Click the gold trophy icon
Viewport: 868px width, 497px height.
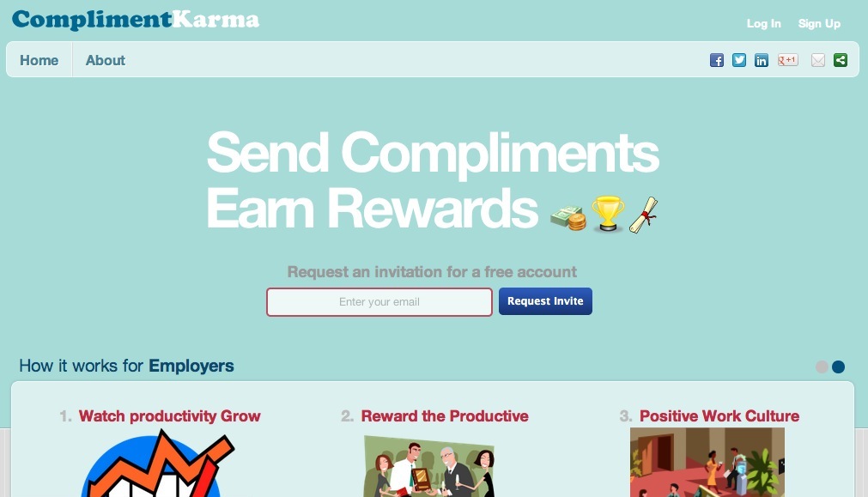pos(608,213)
